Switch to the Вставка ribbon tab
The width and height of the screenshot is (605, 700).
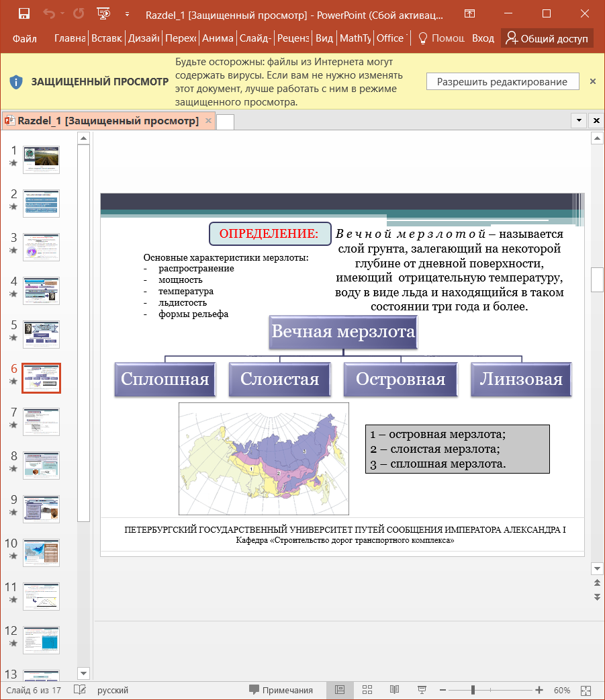pos(107,38)
